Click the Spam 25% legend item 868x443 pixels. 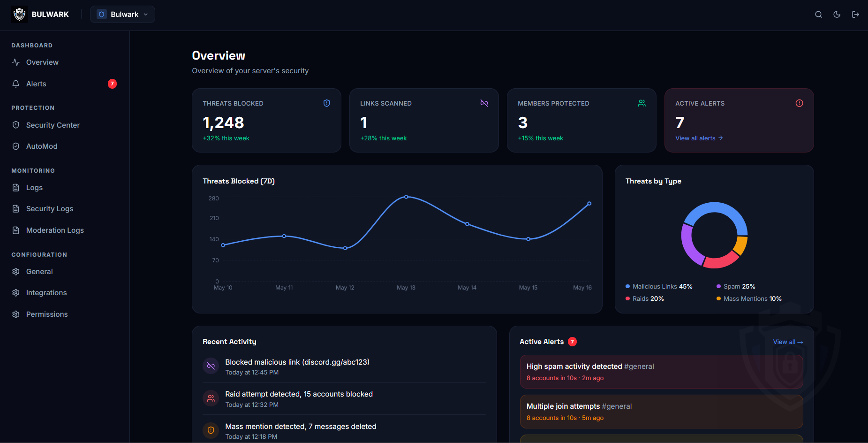[x=736, y=287]
